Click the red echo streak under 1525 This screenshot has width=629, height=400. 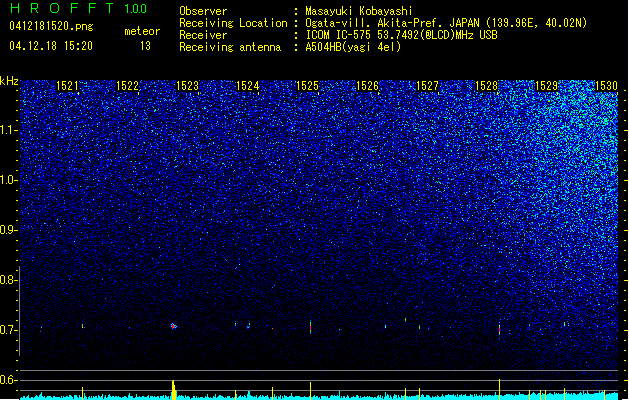pos(310,327)
